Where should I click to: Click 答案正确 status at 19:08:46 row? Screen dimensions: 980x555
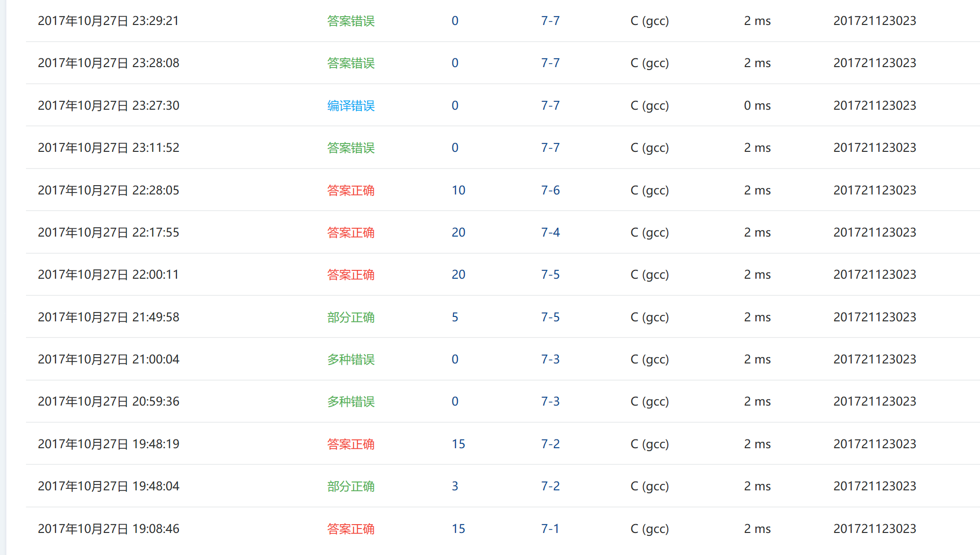coord(351,529)
